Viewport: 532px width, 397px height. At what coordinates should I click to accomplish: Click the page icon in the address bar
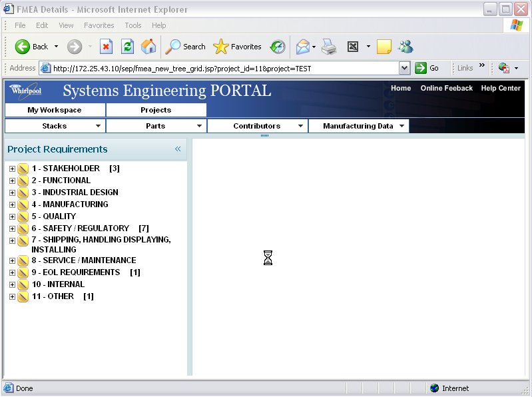(45, 69)
